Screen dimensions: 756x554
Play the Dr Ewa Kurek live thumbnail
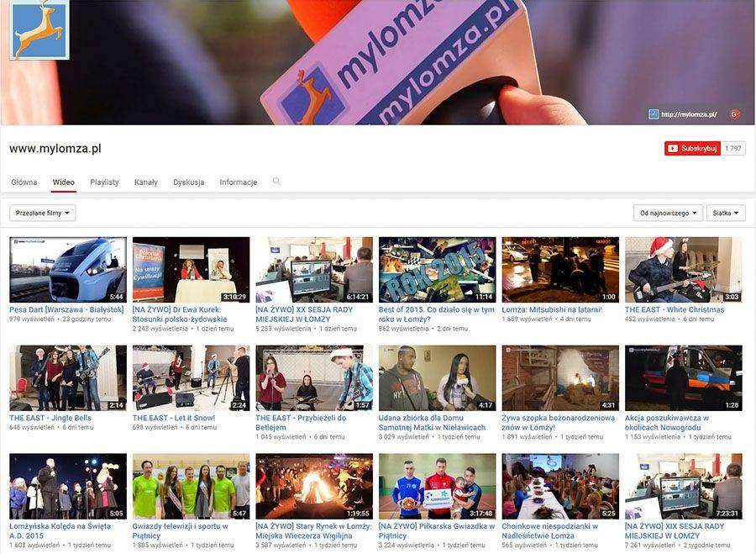191,270
